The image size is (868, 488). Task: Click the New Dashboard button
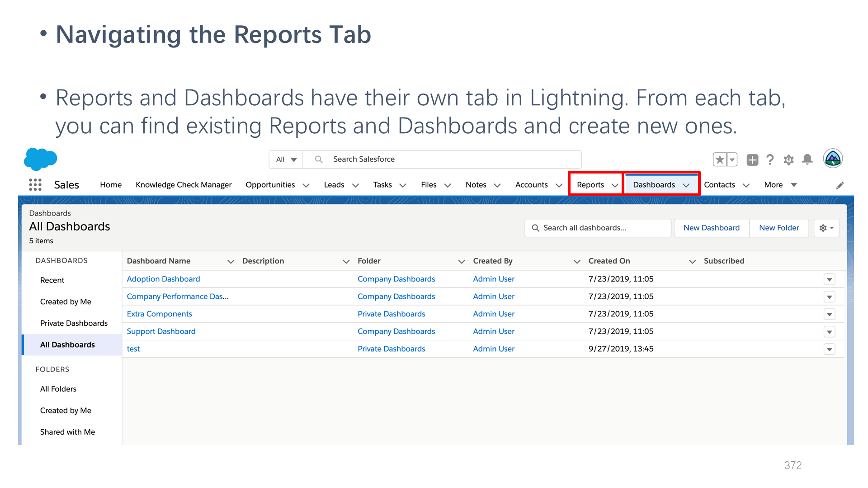tap(712, 228)
